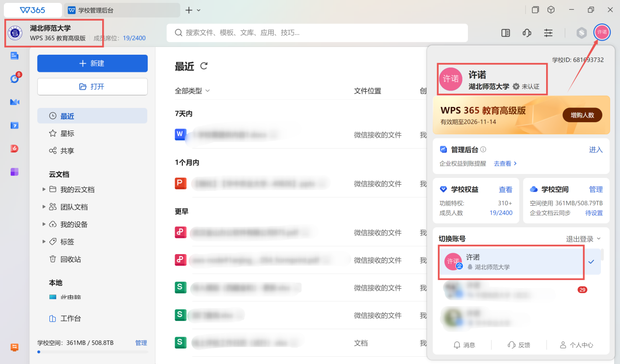620x364 pixels.
Task: Open the 全部类型 filter dropdown
Action: [x=192, y=91]
